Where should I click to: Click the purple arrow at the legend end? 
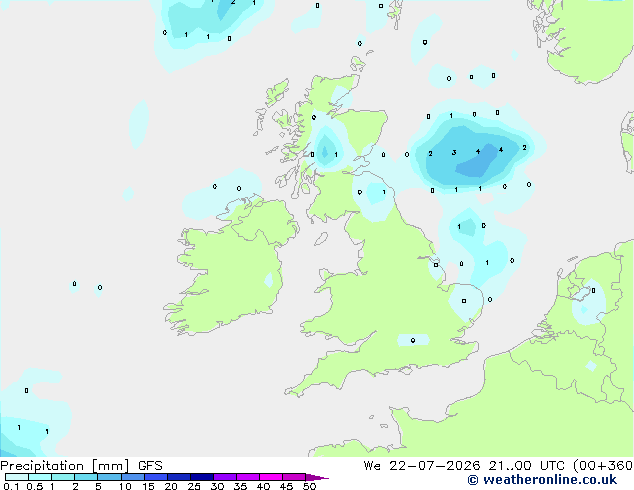coord(317,477)
